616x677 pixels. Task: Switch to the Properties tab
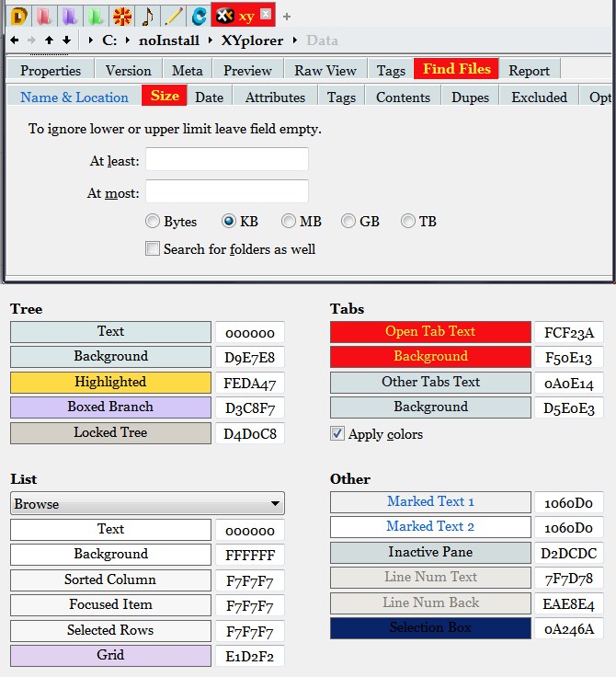(51, 71)
